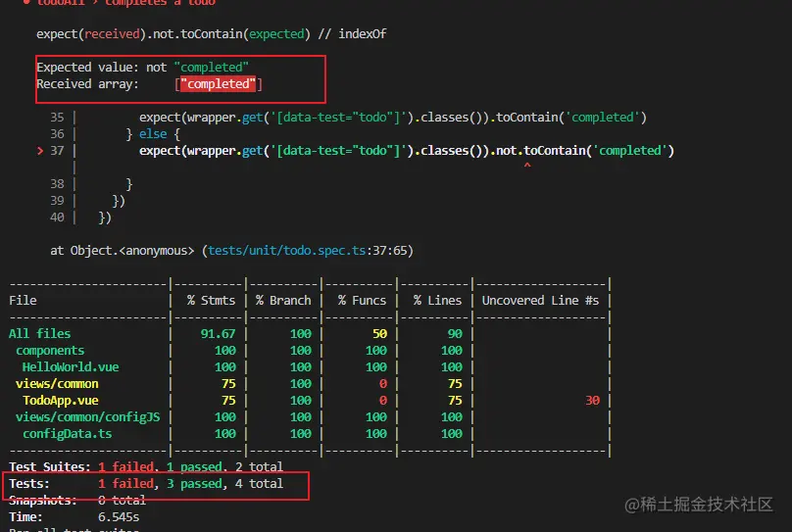Screen dimensions: 792x532
Task: Click the 90 lines value for All files
Action: point(455,334)
